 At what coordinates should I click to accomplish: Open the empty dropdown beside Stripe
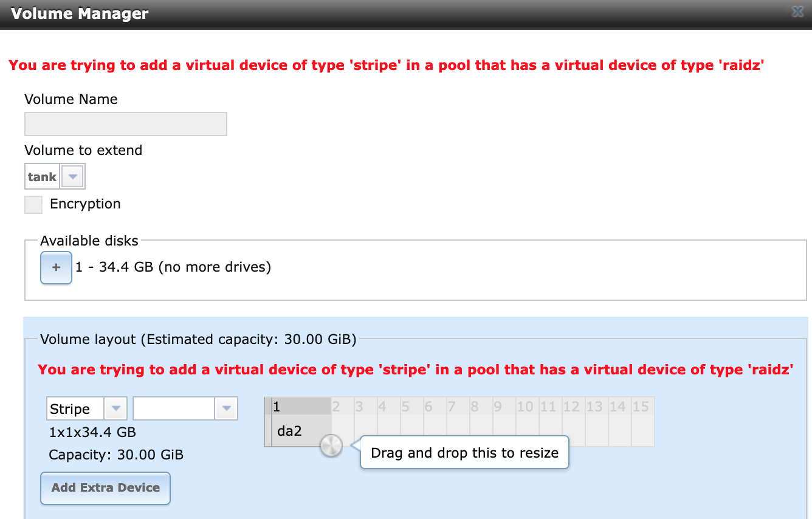185,409
